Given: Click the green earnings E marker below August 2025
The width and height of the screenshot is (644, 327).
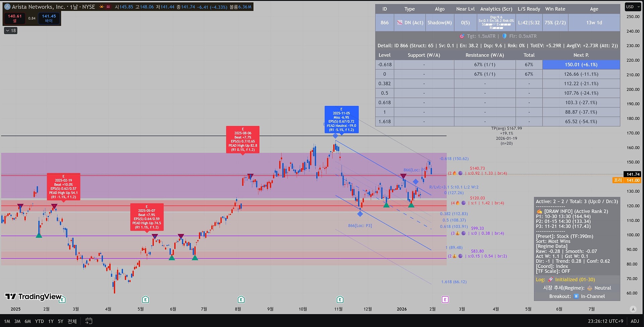Looking at the screenshot, I should pyautogui.click(x=241, y=299).
